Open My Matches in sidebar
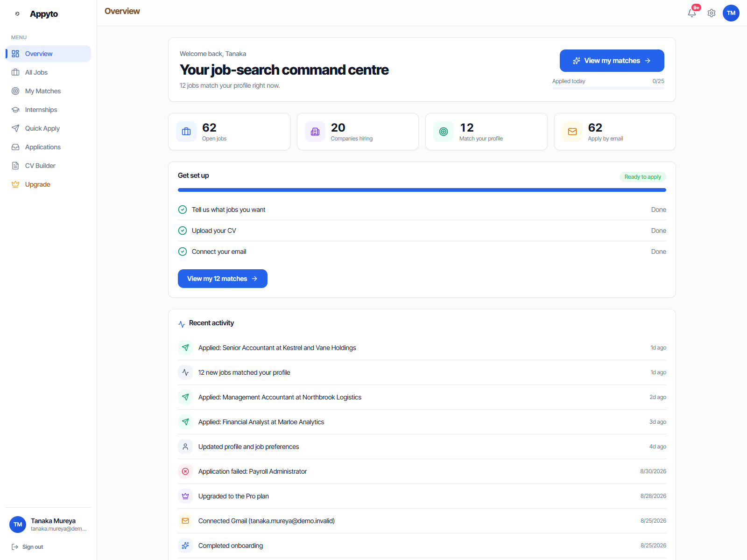Viewport: 747px width, 560px height. 48,91
